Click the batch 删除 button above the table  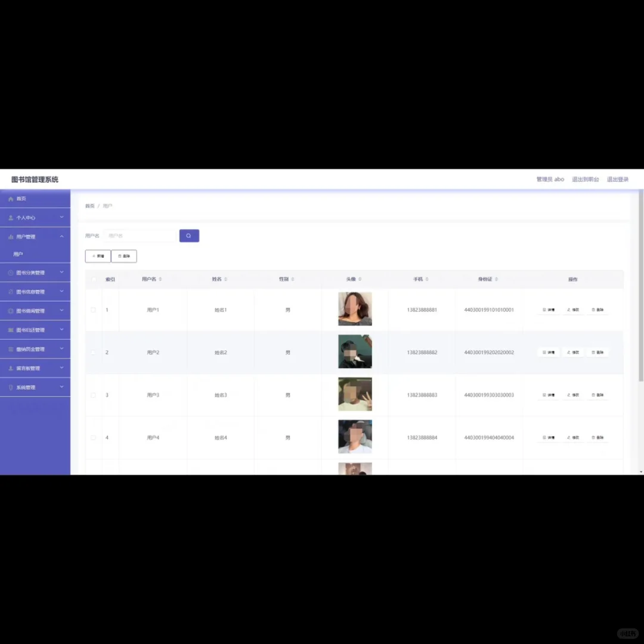(x=124, y=256)
